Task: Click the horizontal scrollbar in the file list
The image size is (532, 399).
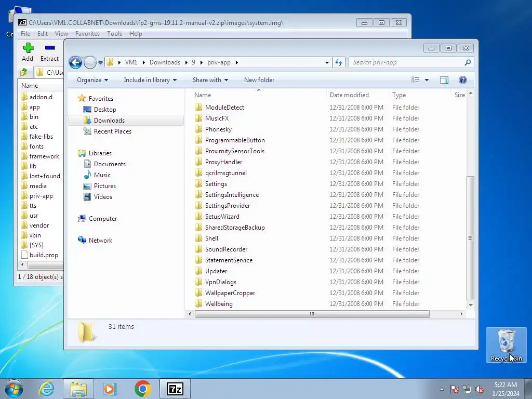Action: click(x=312, y=314)
